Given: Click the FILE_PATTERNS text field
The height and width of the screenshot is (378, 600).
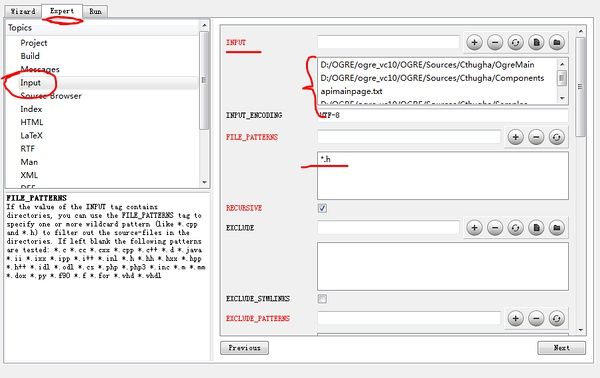Looking at the screenshot, I should click(409, 137).
